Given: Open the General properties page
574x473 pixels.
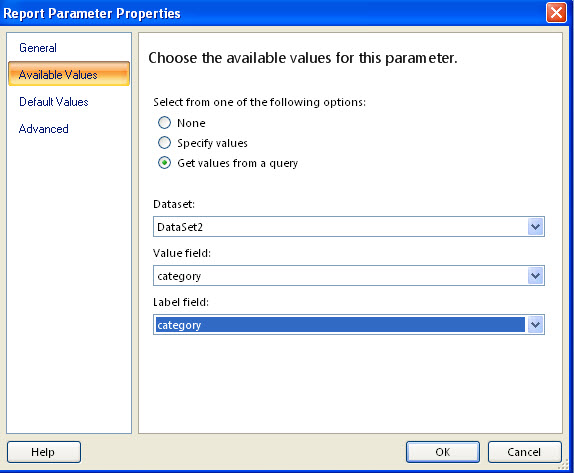Looking at the screenshot, I should pos(38,48).
